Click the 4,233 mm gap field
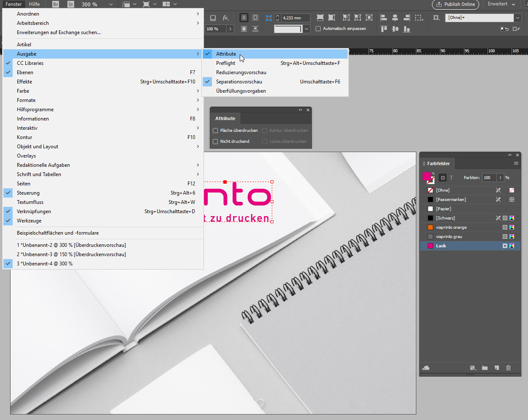528x420 pixels. click(x=295, y=18)
